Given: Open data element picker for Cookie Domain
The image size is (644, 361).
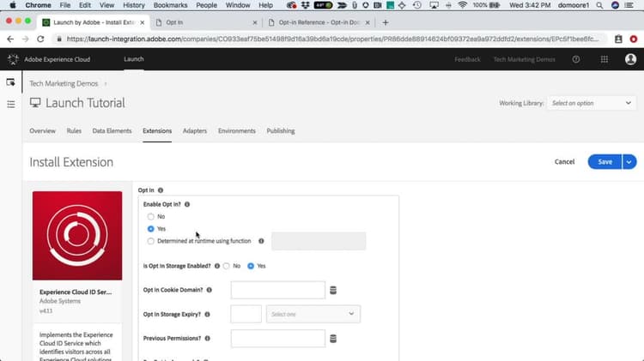Looking at the screenshot, I should [333, 291].
